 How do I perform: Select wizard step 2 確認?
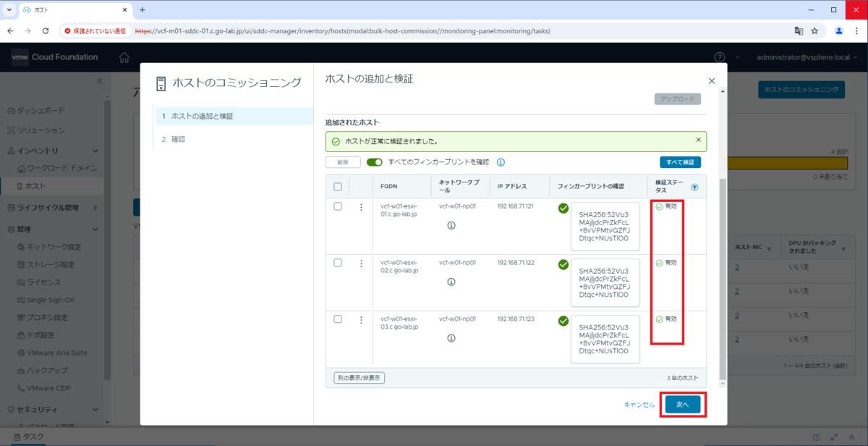click(234, 139)
